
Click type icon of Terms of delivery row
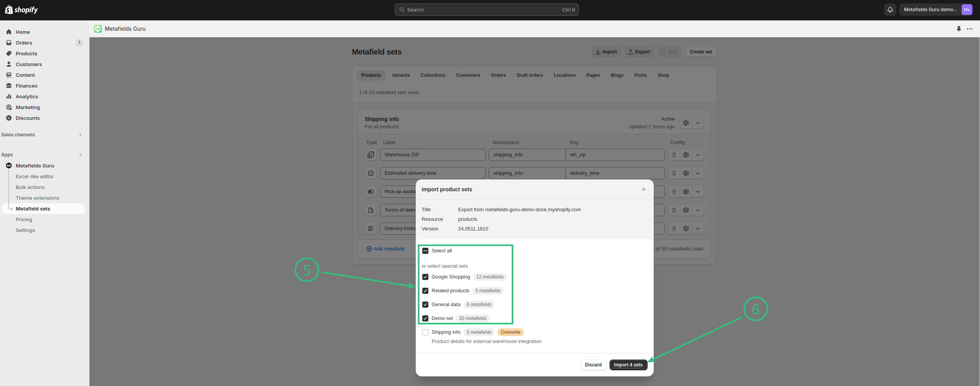click(370, 210)
